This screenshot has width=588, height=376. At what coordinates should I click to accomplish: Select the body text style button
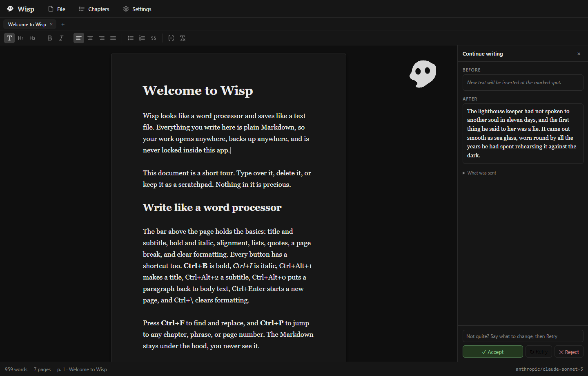[9, 38]
